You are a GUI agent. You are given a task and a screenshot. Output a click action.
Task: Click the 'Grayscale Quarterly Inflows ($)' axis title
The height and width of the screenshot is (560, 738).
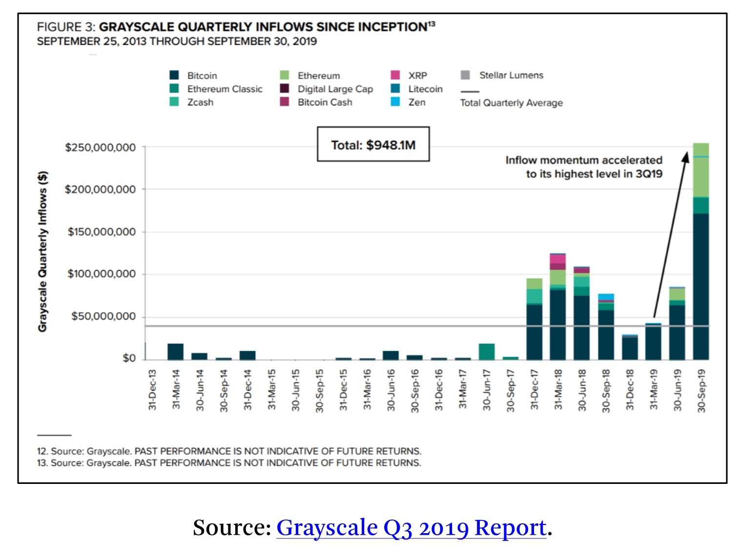pyautogui.click(x=43, y=252)
